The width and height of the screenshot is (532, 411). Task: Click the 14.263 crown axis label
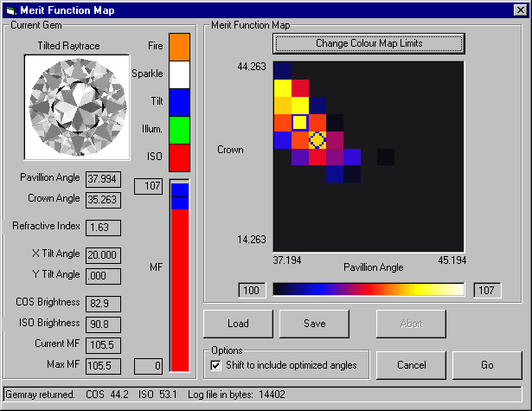[252, 240]
